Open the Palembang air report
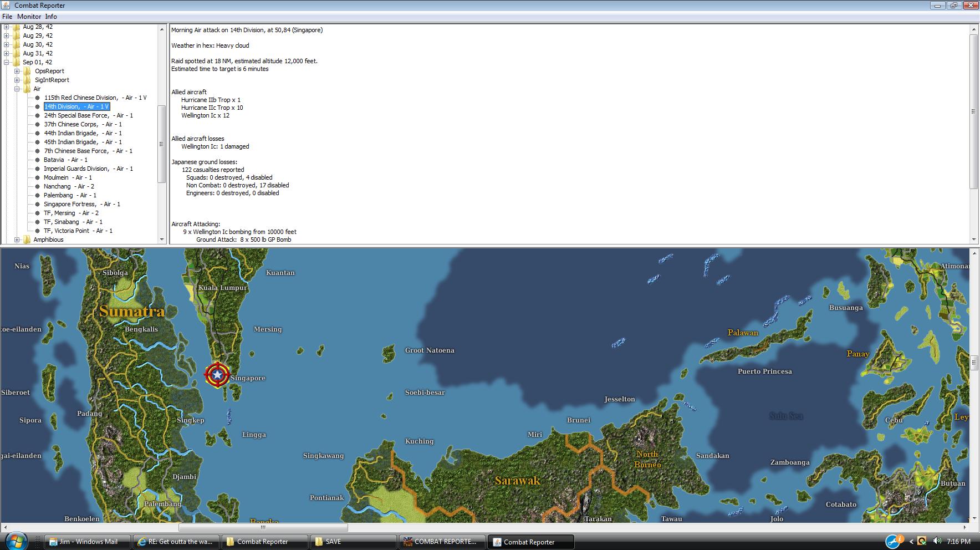The width and height of the screenshot is (980, 550). pyautogui.click(x=70, y=195)
